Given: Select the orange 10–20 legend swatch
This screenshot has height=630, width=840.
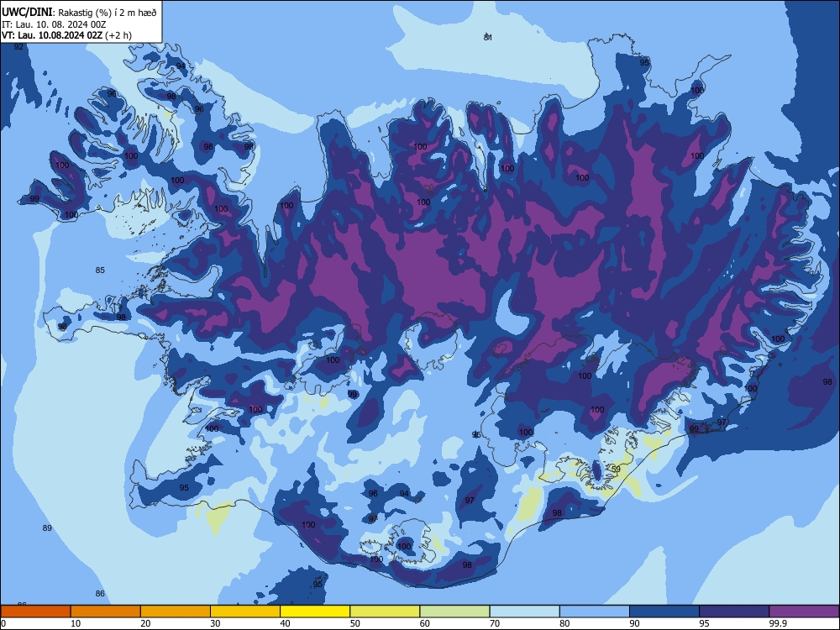Looking at the screenshot, I should coord(106,612).
